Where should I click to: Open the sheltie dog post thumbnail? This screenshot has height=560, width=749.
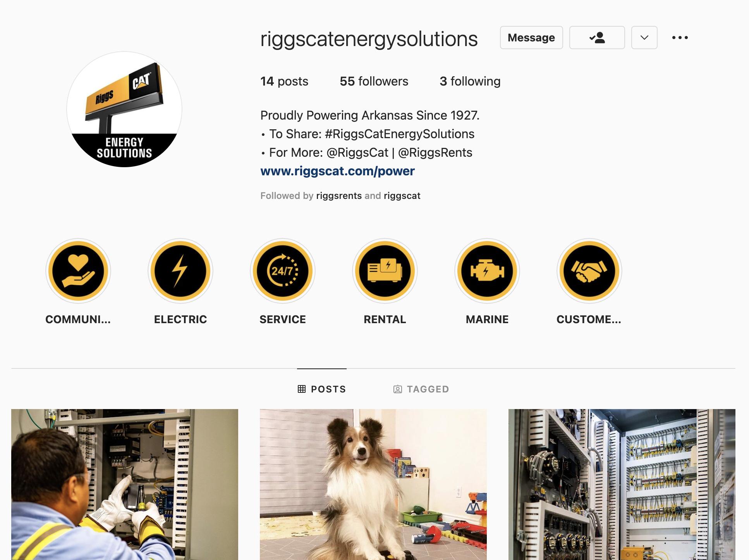(x=373, y=485)
